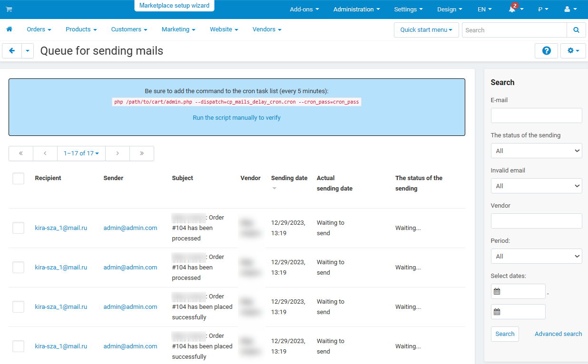Sort by the Subject column header
588x364 pixels.
[183, 178]
